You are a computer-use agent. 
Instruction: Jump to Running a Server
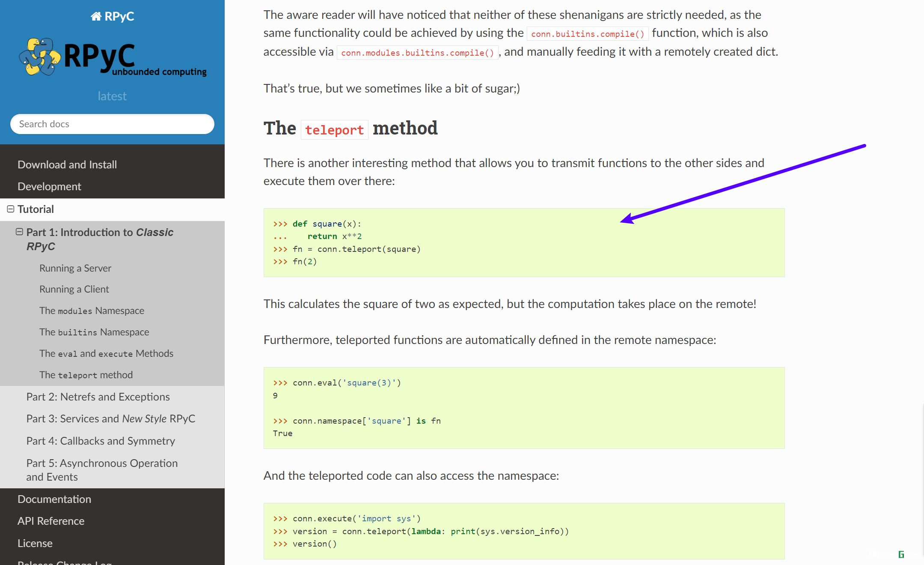tap(75, 268)
